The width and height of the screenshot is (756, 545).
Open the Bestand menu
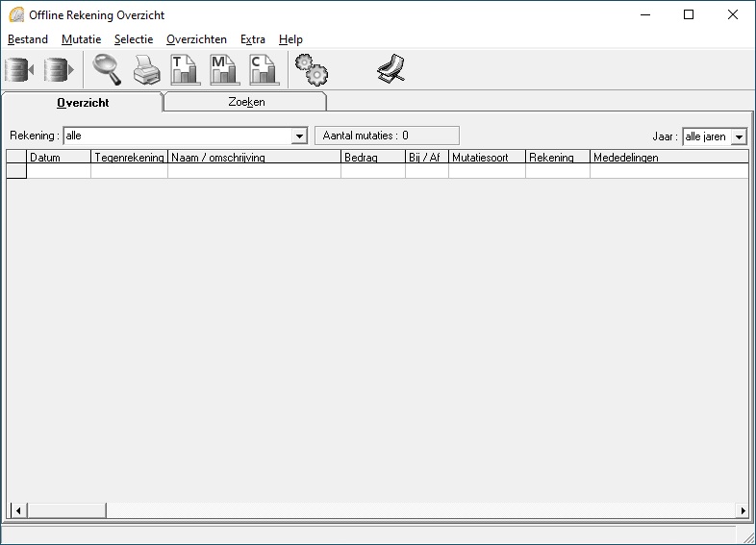pos(28,39)
